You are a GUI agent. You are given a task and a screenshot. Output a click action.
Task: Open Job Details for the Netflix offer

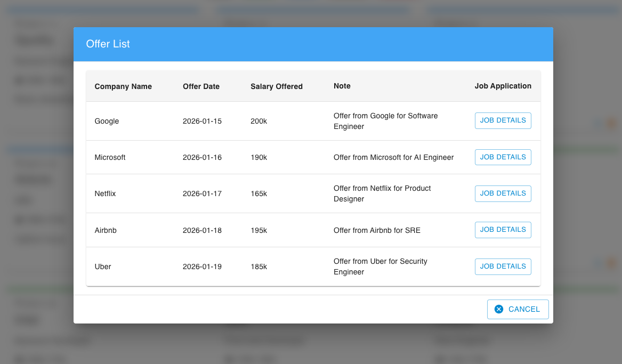click(503, 193)
